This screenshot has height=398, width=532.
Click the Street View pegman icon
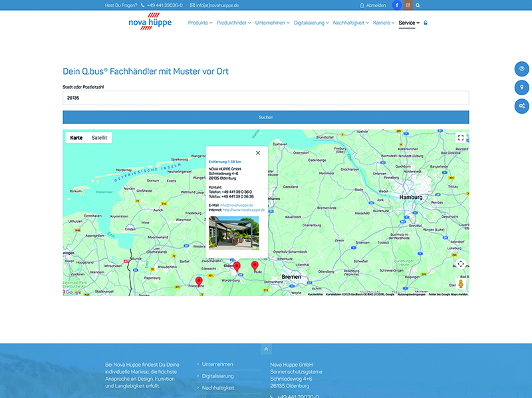pos(461,284)
